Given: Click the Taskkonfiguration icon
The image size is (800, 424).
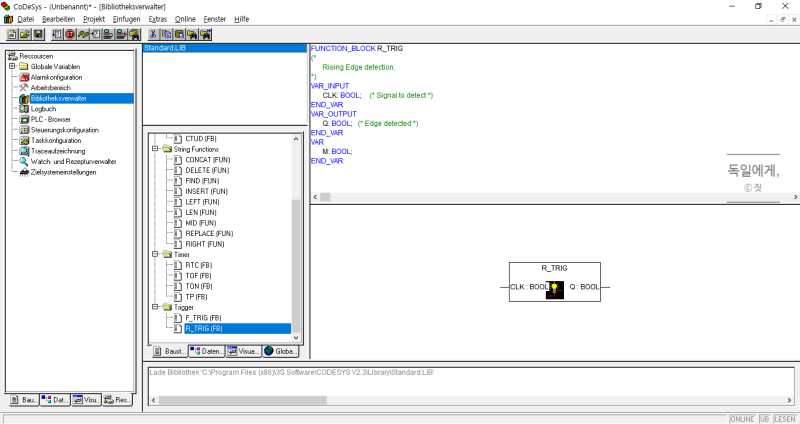Looking at the screenshot, I should (24, 140).
